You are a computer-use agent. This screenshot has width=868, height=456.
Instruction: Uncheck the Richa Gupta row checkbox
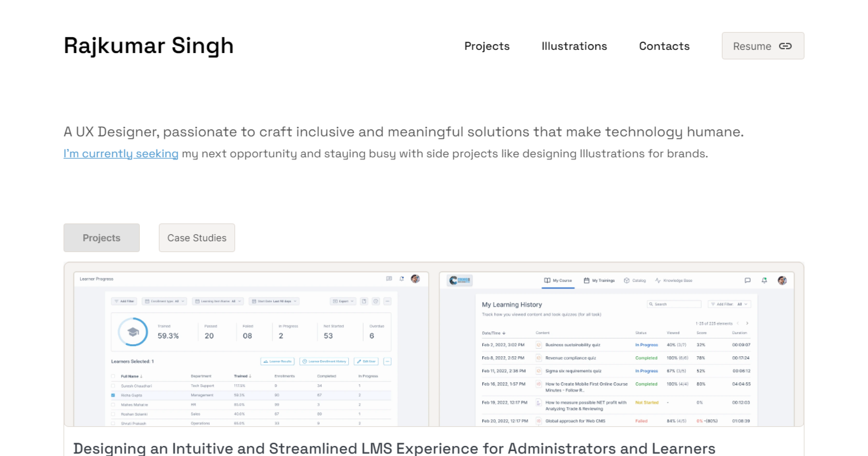113,395
